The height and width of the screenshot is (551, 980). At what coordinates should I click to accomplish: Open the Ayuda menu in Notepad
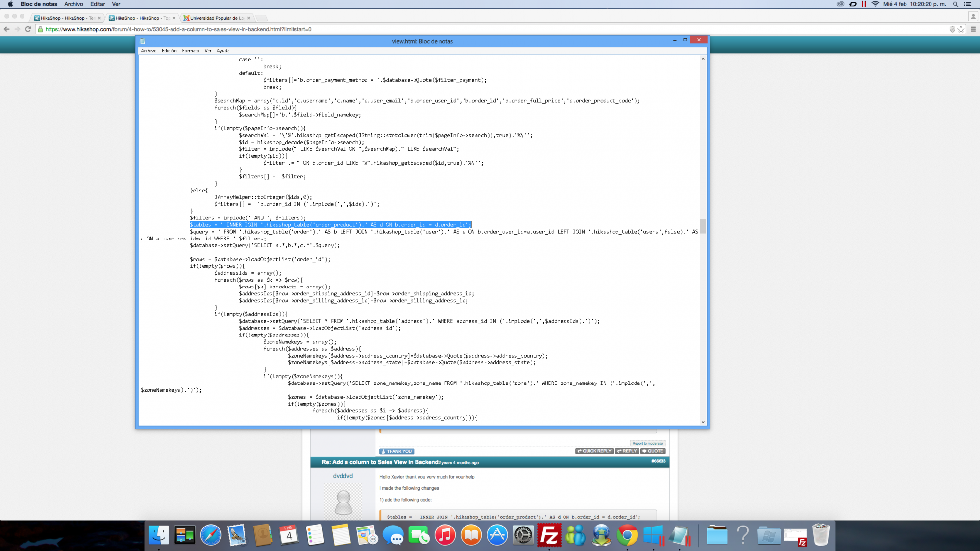pos(223,51)
